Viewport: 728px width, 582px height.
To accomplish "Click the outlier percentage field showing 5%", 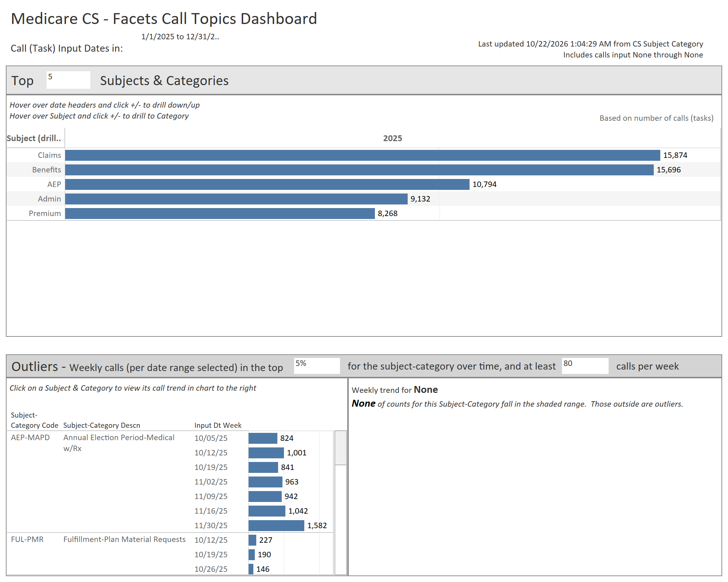I will point(317,366).
